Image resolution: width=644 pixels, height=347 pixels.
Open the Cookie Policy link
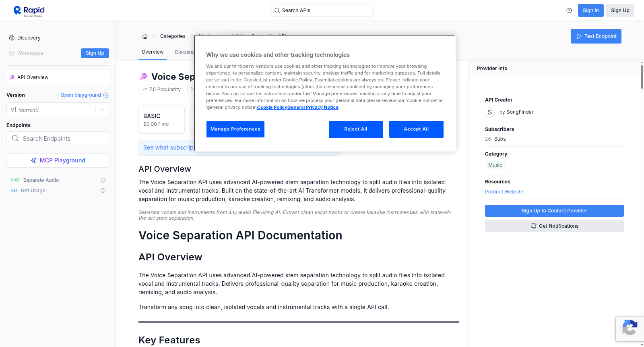click(x=272, y=107)
